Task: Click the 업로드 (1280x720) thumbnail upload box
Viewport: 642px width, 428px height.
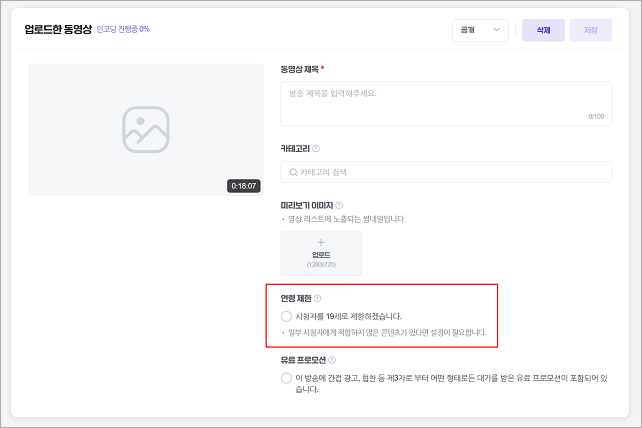Action: pyautogui.click(x=321, y=253)
